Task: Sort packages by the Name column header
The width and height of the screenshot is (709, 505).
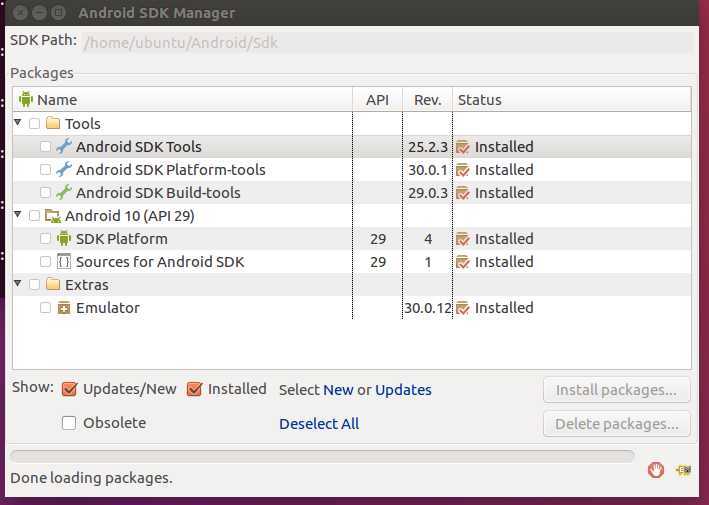Action: (182, 99)
